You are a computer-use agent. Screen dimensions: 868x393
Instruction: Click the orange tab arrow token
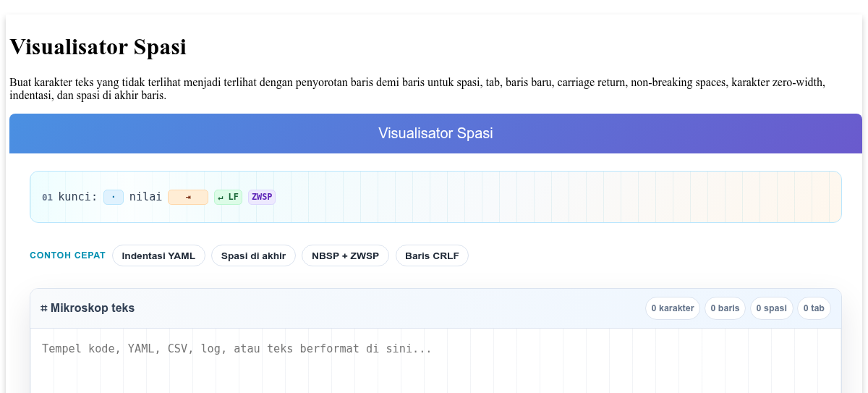coord(188,197)
